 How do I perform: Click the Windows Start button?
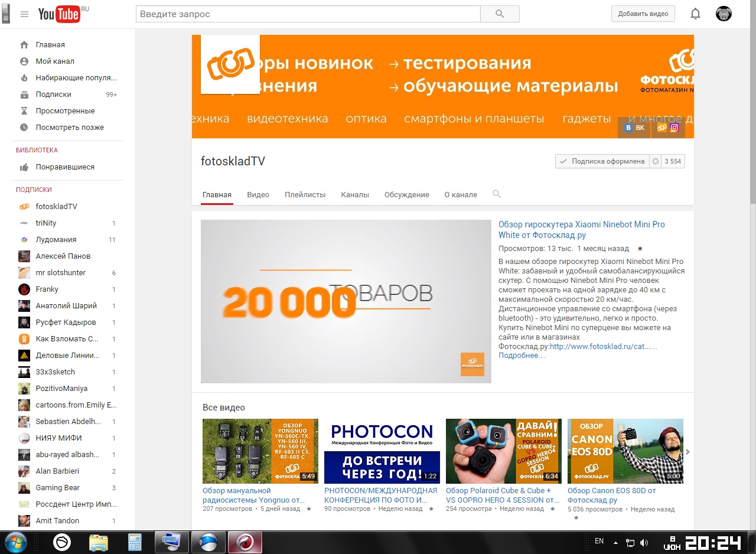[x=16, y=542]
